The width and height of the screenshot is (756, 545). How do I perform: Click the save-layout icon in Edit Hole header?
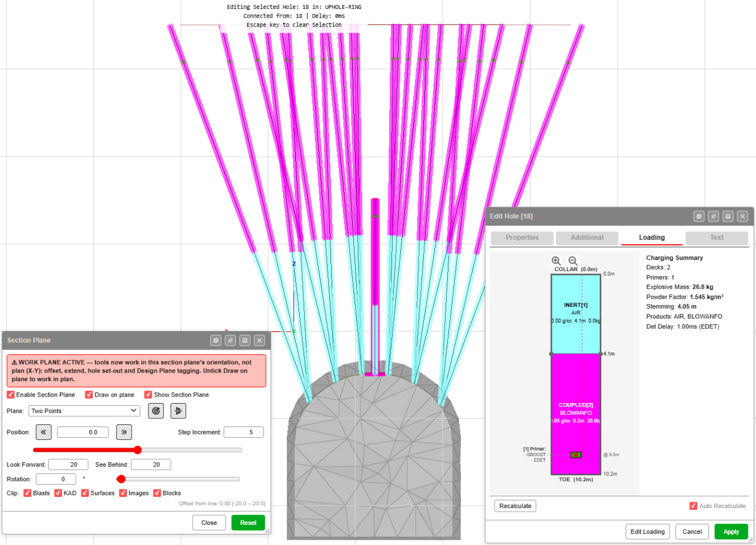tap(728, 216)
